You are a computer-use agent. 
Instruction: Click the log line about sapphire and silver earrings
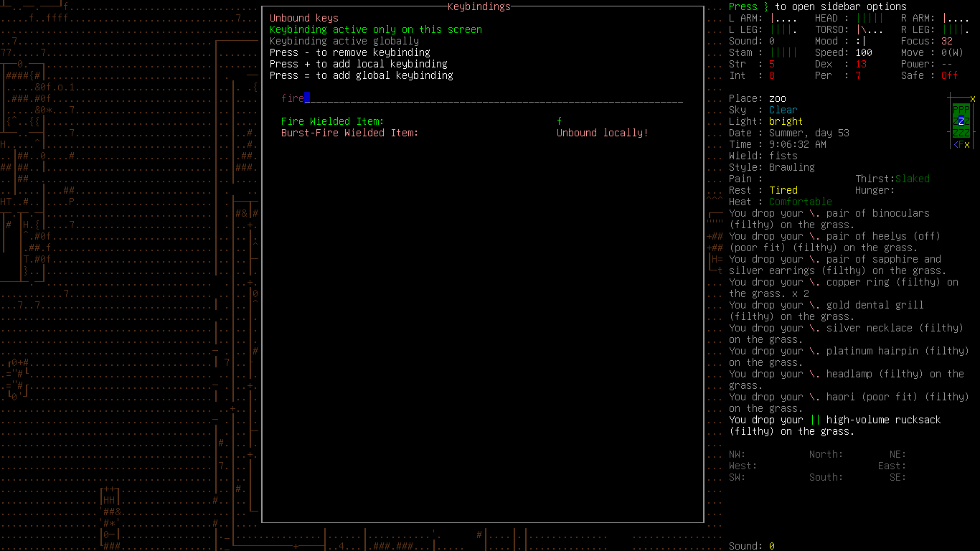pyautogui.click(x=838, y=265)
